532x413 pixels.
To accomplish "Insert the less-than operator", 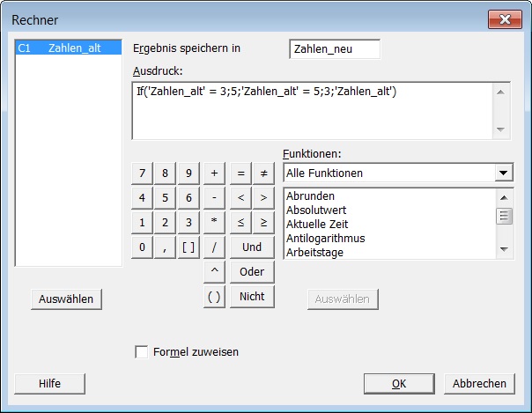I will pyautogui.click(x=240, y=197).
